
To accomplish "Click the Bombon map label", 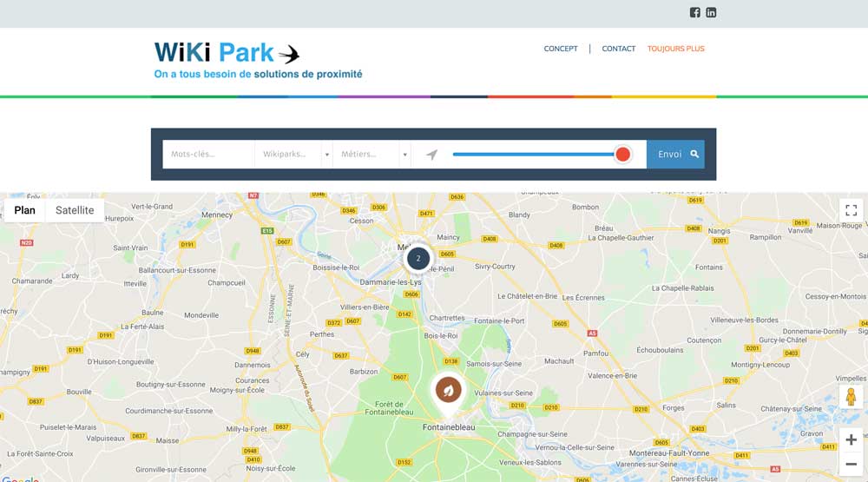I will click(x=585, y=207).
